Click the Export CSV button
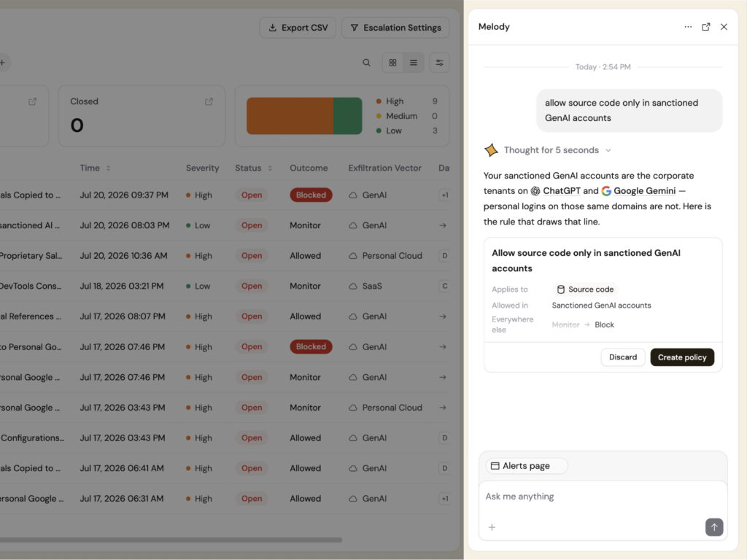 [298, 28]
